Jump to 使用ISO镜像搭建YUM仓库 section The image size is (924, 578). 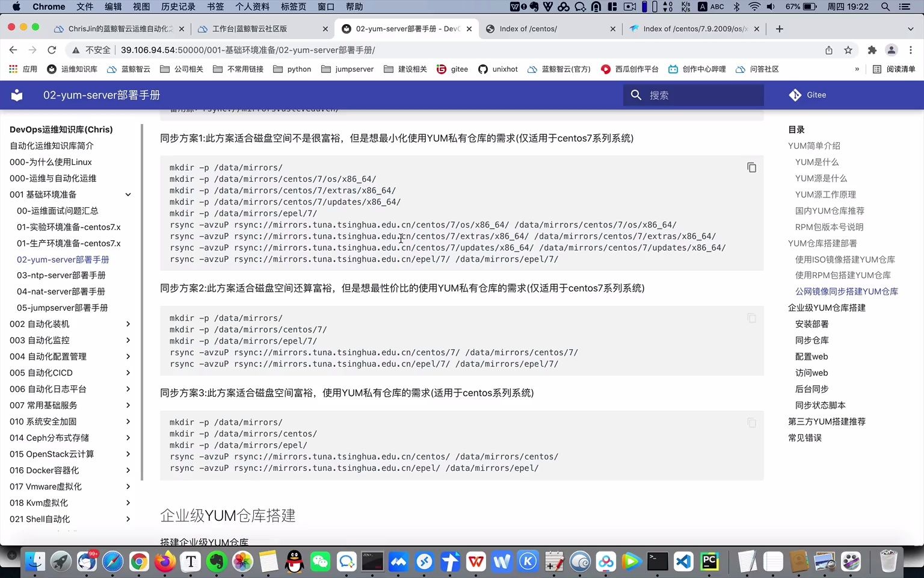(845, 259)
